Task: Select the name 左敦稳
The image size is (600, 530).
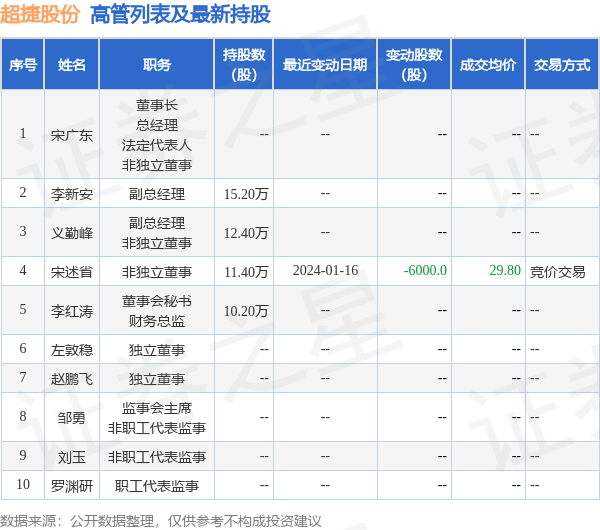Action: pos(72,350)
